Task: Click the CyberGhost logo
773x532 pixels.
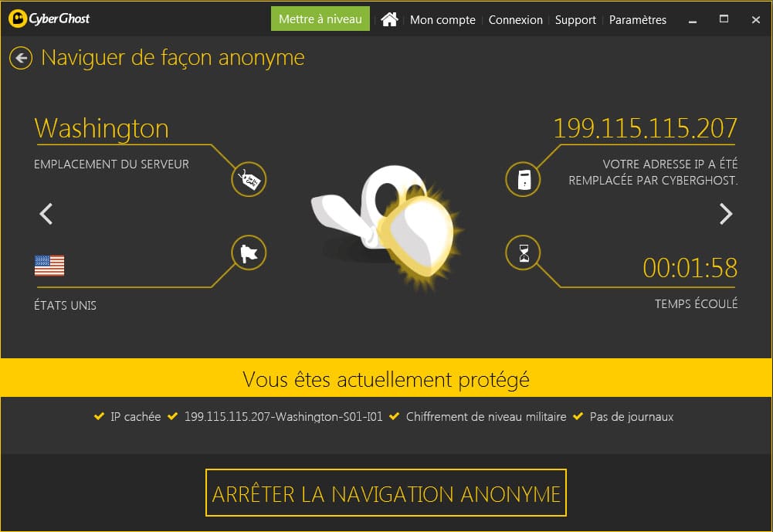Action: [x=49, y=19]
